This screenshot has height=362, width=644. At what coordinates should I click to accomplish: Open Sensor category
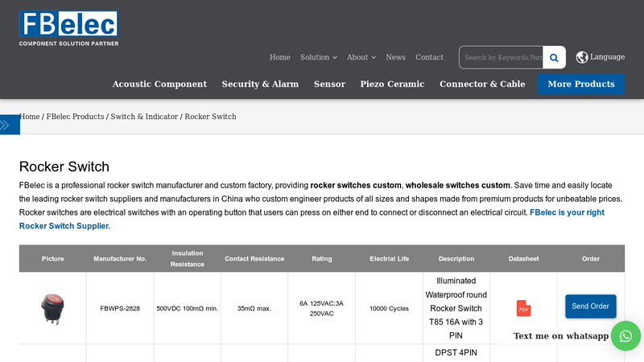tap(329, 84)
